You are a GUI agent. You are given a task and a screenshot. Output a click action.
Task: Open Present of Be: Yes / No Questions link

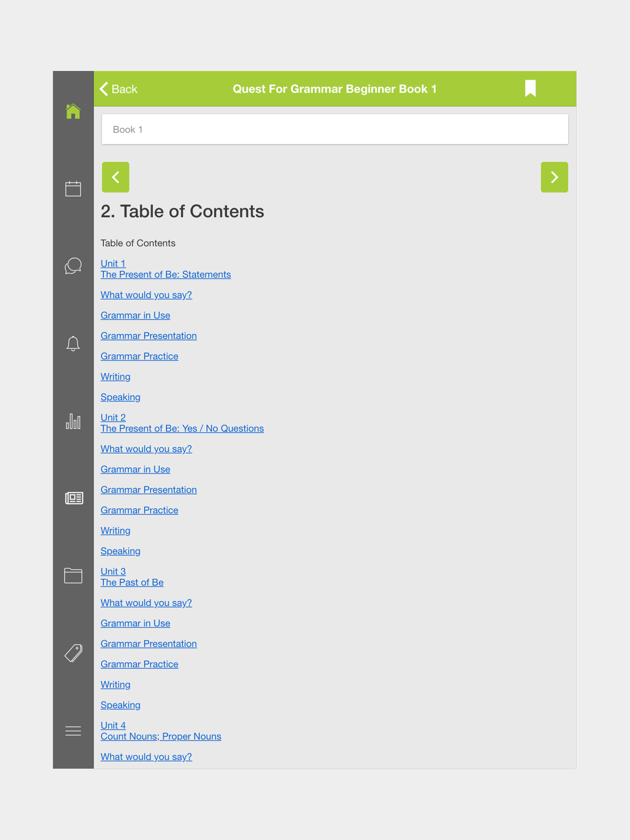182,428
